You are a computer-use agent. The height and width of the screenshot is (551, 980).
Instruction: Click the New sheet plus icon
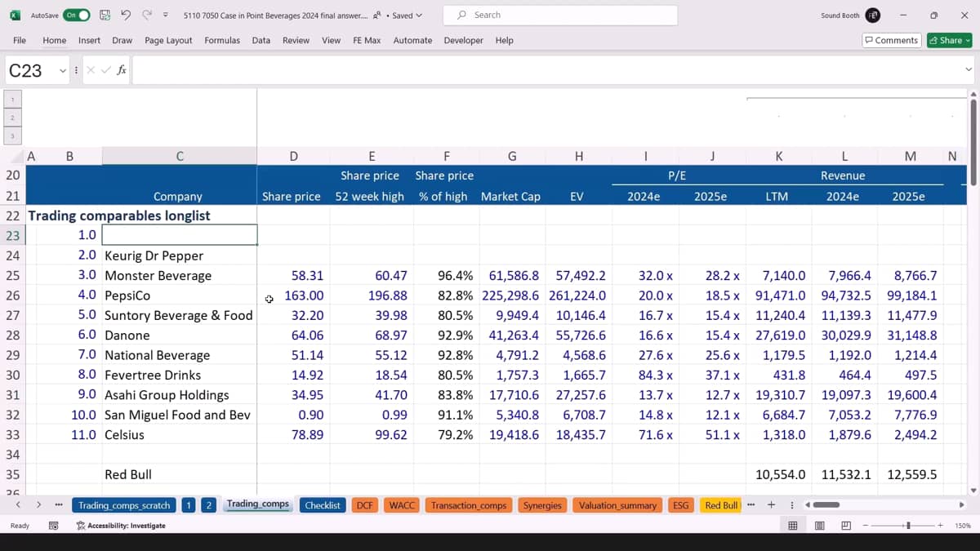[x=771, y=505]
